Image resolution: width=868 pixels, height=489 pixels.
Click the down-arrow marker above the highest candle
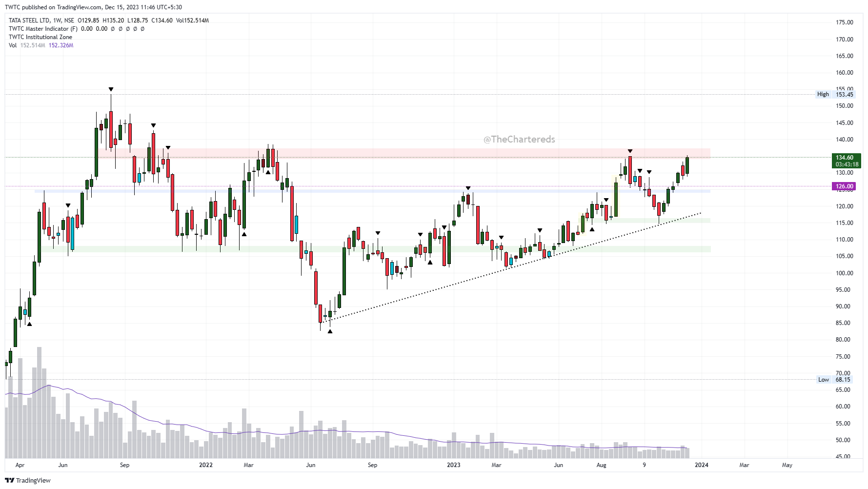tap(111, 89)
